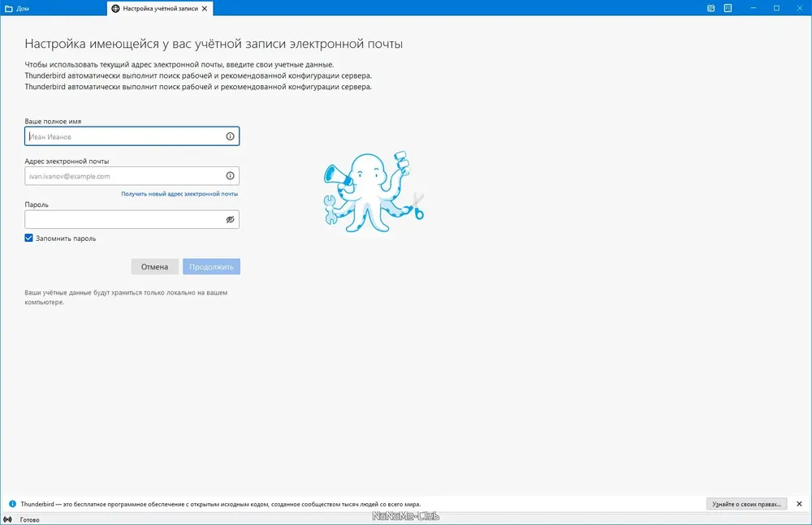Image resolution: width=812 pixels, height=525 pixels.
Task: Focus the Пароль input field
Action: click(x=132, y=220)
